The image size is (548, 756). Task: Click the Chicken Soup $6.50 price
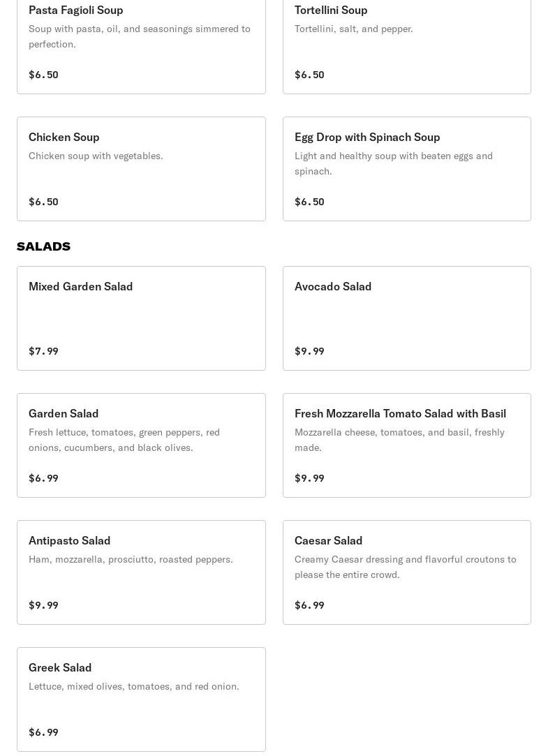point(43,202)
